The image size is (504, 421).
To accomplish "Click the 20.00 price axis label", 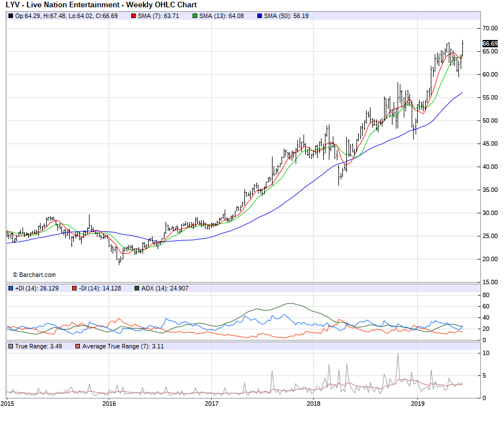I will pos(490,259).
